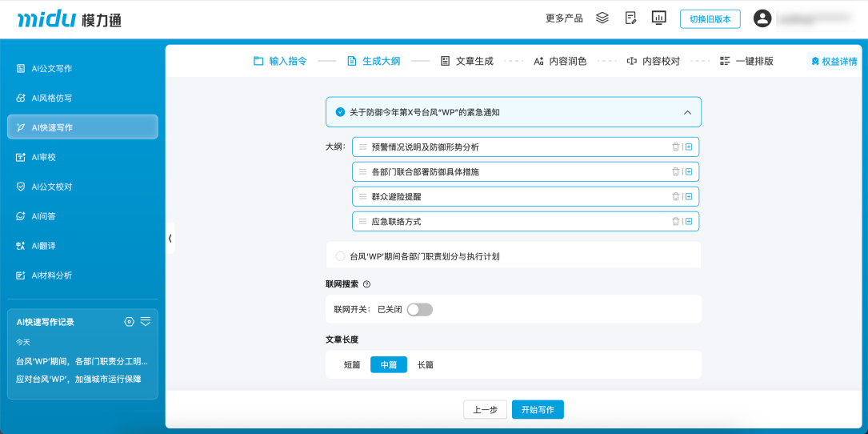Collapse the left sidebar arrow
The image size is (868, 434).
(x=170, y=239)
